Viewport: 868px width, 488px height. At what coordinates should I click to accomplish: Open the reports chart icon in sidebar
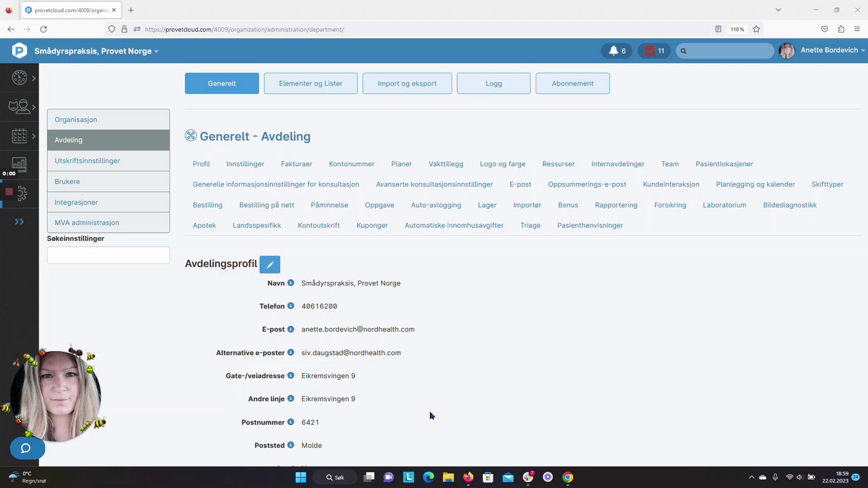tap(19, 164)
